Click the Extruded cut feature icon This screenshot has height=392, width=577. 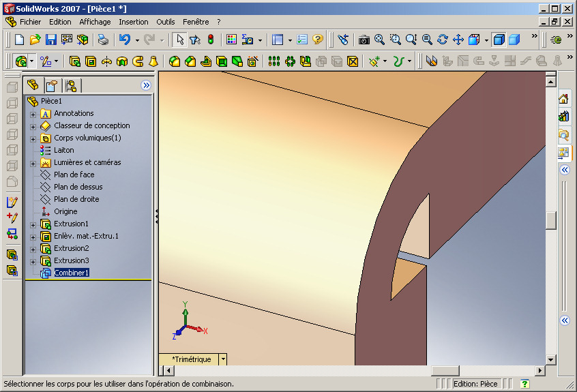click(91, 61)
